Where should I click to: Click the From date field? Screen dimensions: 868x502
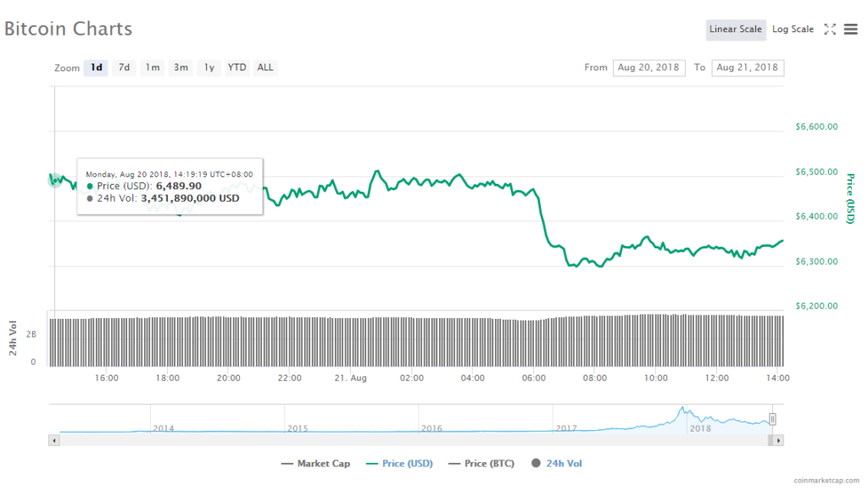coord(648,68)
